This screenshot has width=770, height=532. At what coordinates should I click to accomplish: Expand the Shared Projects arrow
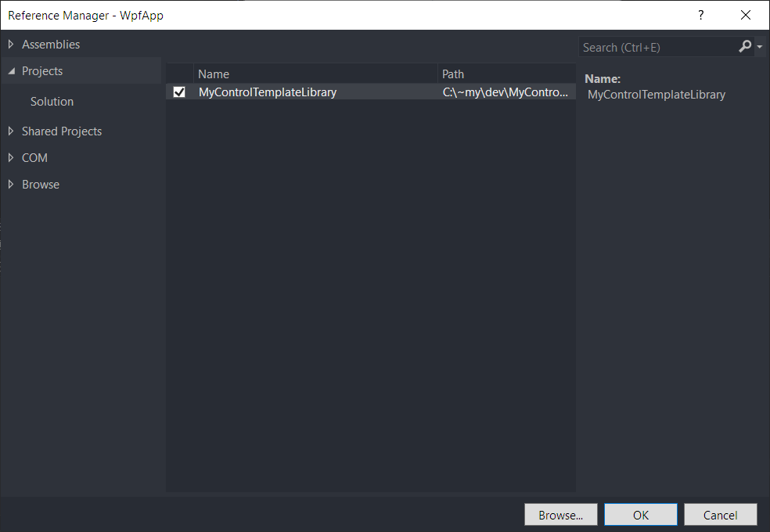[x=11, y=131]
